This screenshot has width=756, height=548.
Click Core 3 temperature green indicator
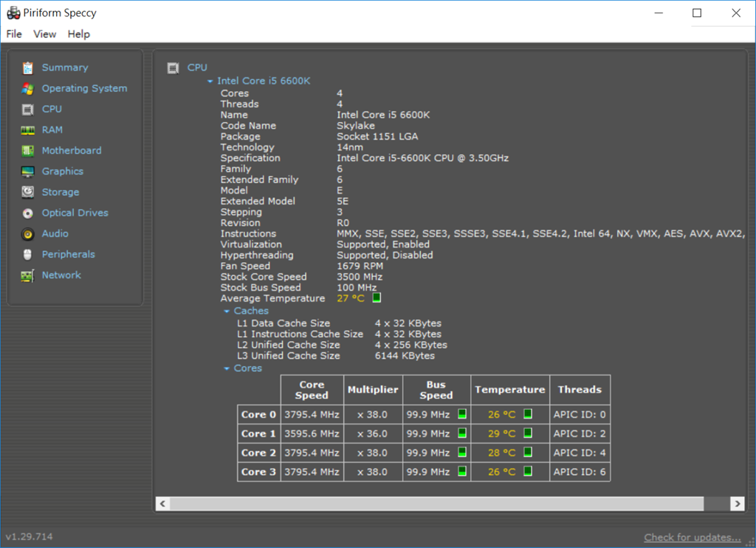click(528, 472)
